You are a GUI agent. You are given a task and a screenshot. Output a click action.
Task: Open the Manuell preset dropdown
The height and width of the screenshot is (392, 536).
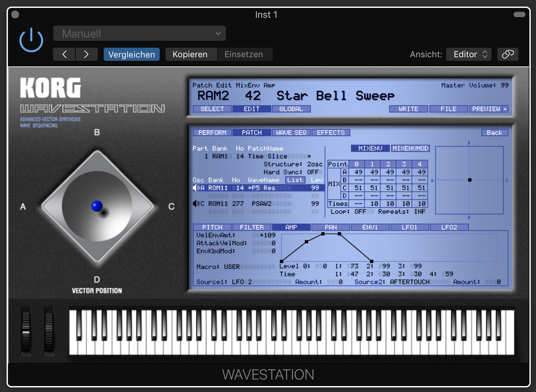139,34
